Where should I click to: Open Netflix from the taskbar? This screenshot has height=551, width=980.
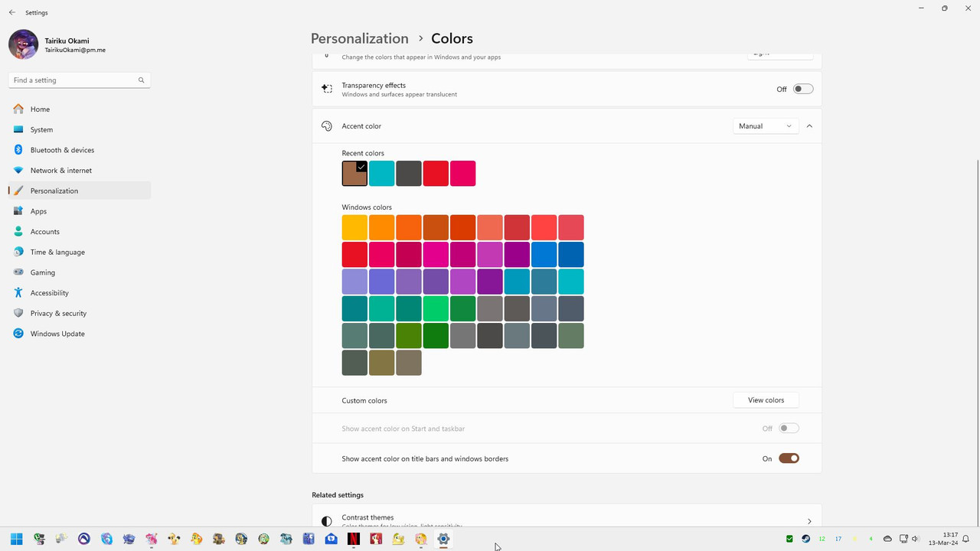(x=353, y=539)
